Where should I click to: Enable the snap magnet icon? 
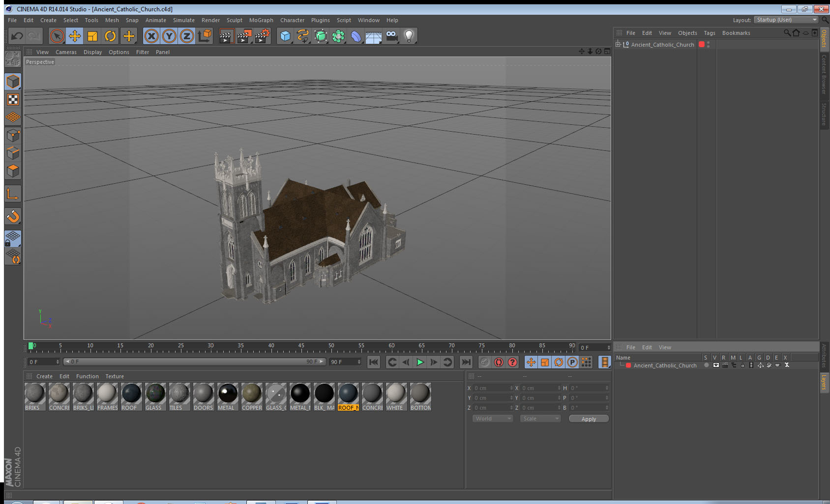point(13,216)
